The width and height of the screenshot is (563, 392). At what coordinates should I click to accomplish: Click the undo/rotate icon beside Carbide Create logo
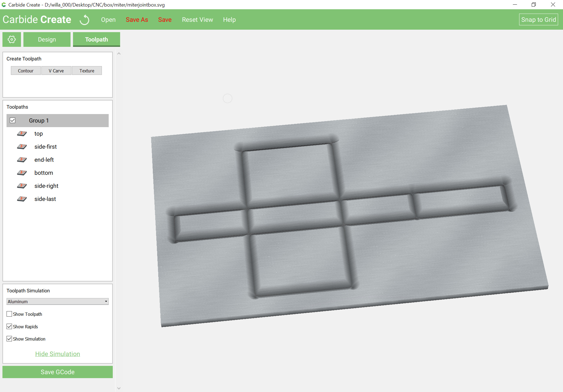[84, 20]
